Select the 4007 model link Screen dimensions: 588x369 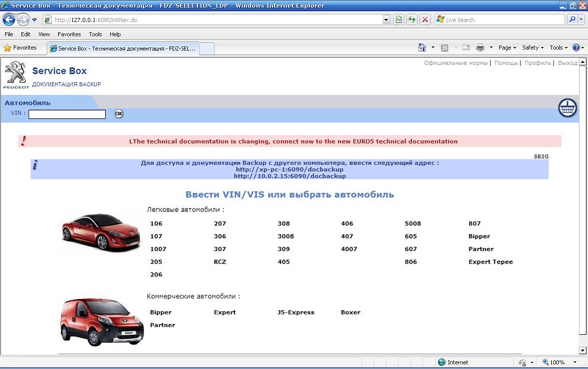pos(349,249)
